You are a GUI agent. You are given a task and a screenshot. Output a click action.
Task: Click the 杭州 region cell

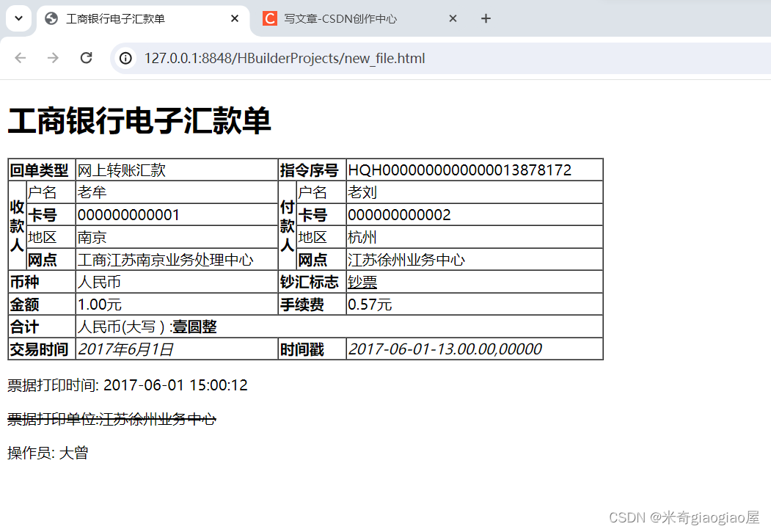475,237
